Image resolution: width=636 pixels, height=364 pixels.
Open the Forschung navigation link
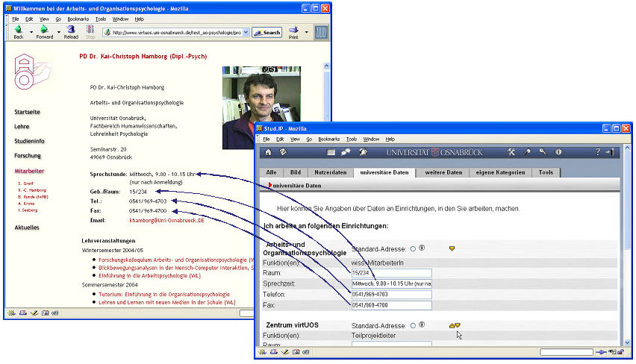[28, 156]
